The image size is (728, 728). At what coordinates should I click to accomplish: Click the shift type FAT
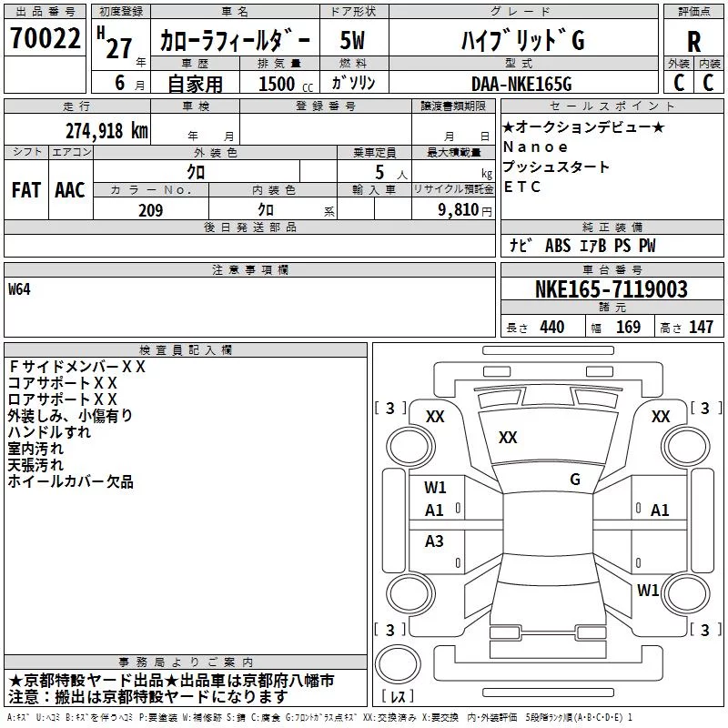[26, 190]
